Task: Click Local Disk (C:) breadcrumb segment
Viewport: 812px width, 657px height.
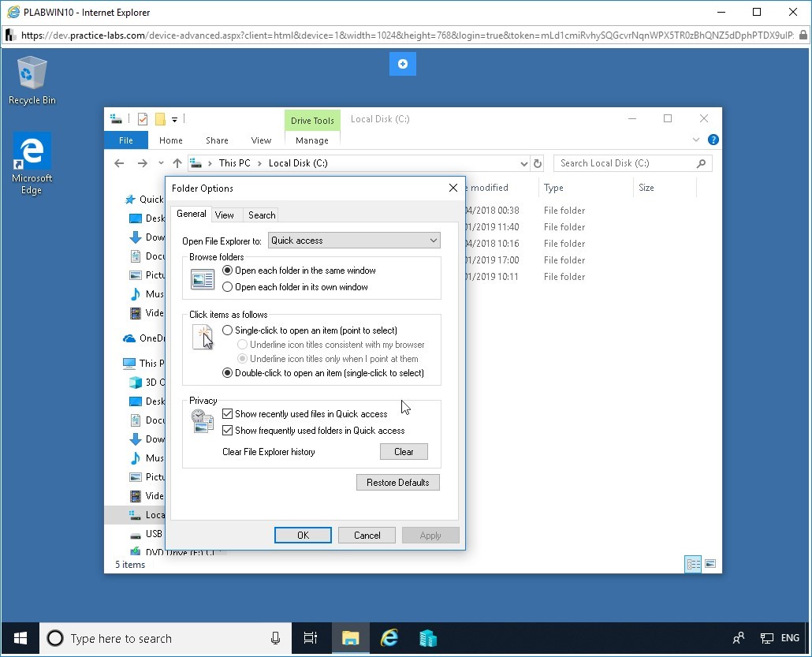Action: tap(298, 163)
